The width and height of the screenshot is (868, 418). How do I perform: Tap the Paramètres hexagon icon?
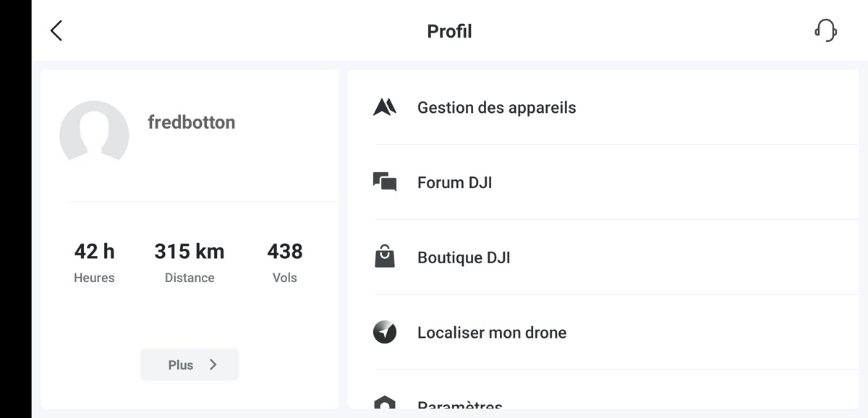[385, 402]
